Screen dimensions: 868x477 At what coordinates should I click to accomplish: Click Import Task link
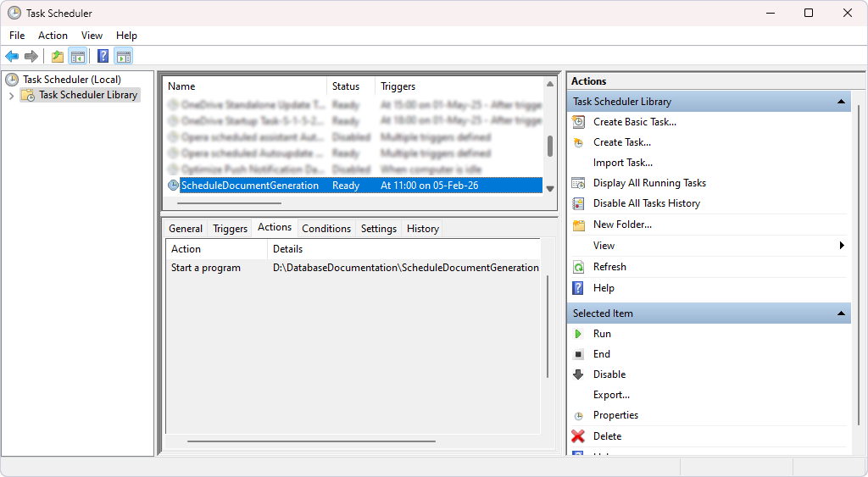(623, 163)
